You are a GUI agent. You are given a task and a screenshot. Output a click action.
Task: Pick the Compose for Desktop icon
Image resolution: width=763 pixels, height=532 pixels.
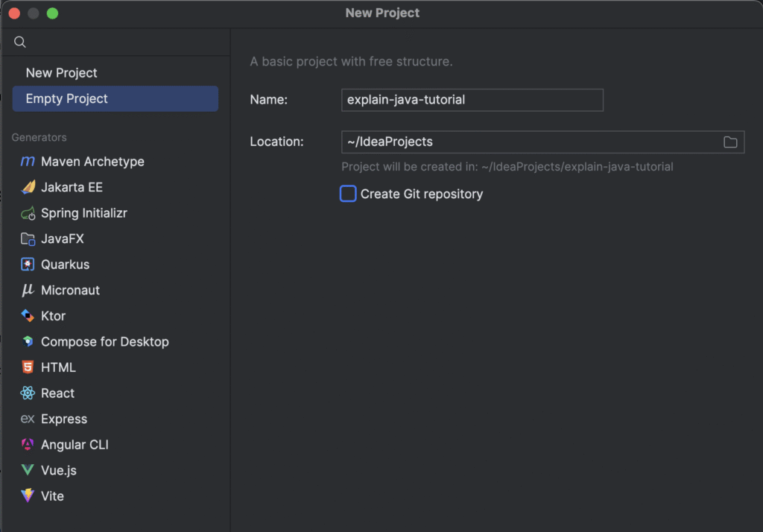(28, 342)
